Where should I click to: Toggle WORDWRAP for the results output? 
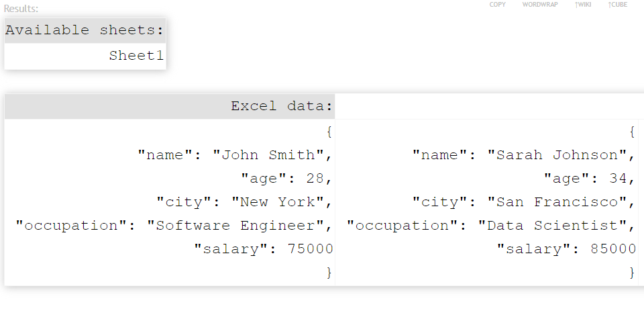tap(539, 5)
